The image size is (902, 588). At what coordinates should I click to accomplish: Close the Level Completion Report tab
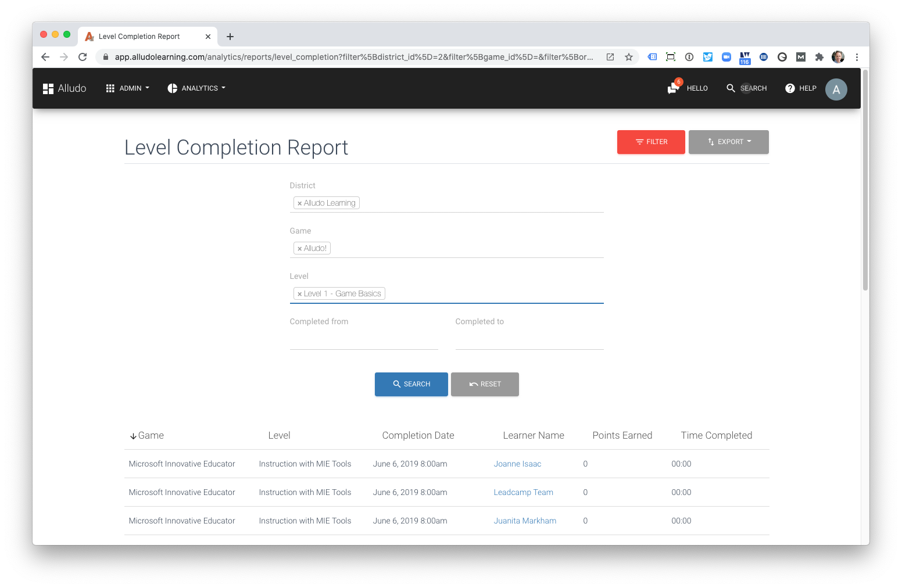click(x=208, y=37)
